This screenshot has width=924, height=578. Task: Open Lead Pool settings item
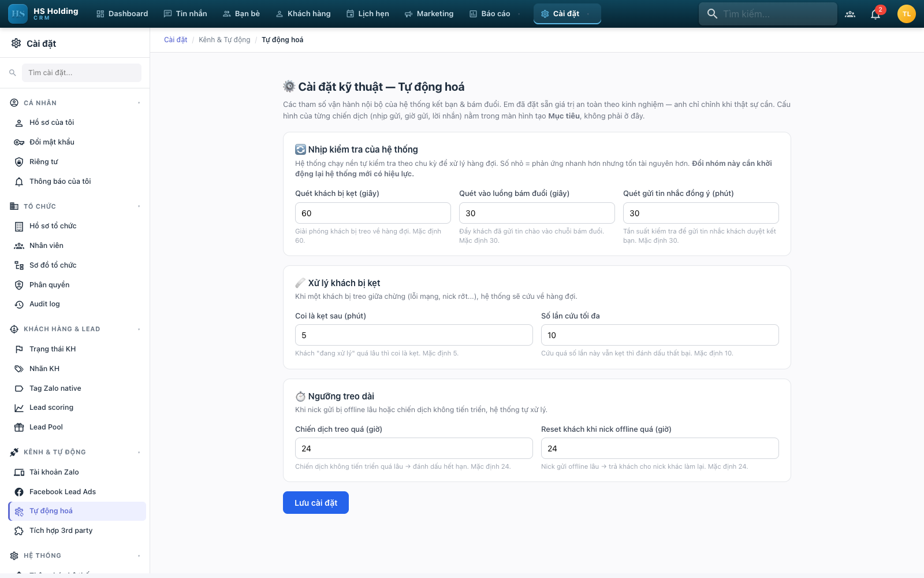pos(77,427)
